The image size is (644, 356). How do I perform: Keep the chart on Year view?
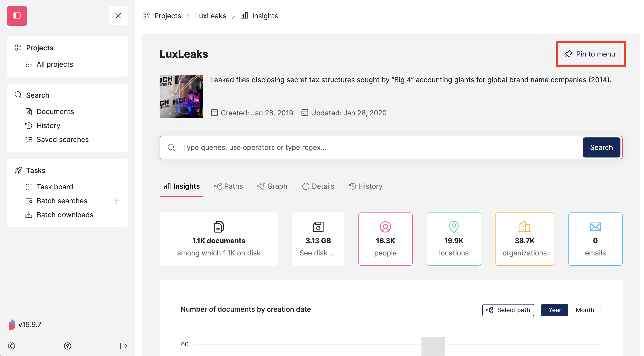click(x=554, y=310)
